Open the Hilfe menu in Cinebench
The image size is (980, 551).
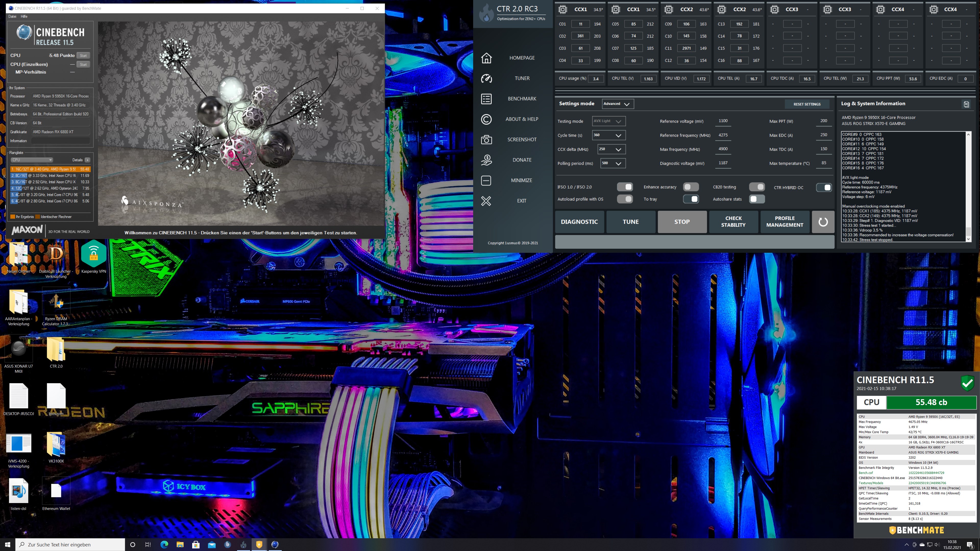(24, 16)
